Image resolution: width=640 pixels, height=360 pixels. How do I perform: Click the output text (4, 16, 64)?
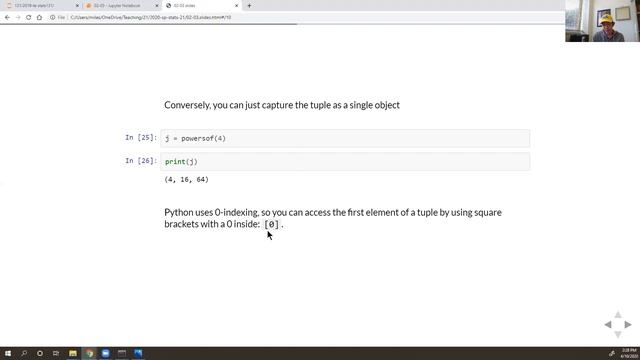click(x=187, y=180)
